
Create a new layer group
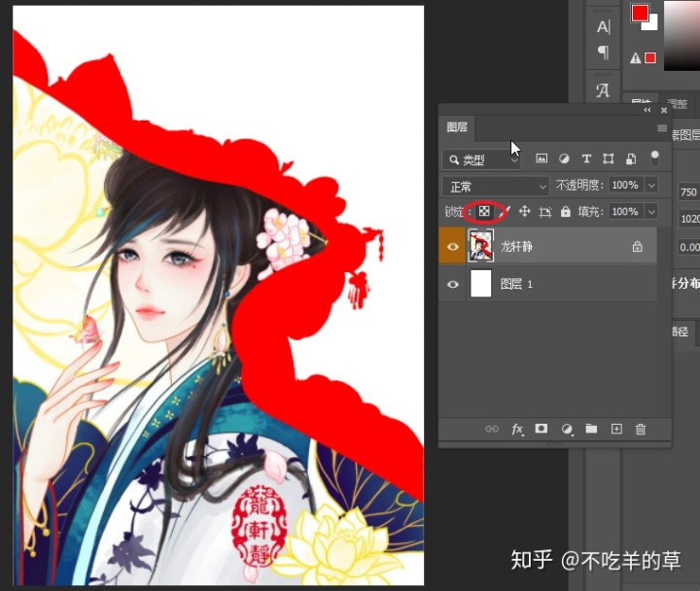(591, 429)
